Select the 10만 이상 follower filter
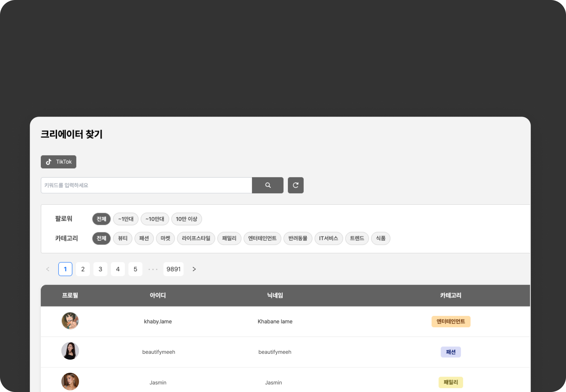Screen dimensions: 566x392 coord(186,219)
